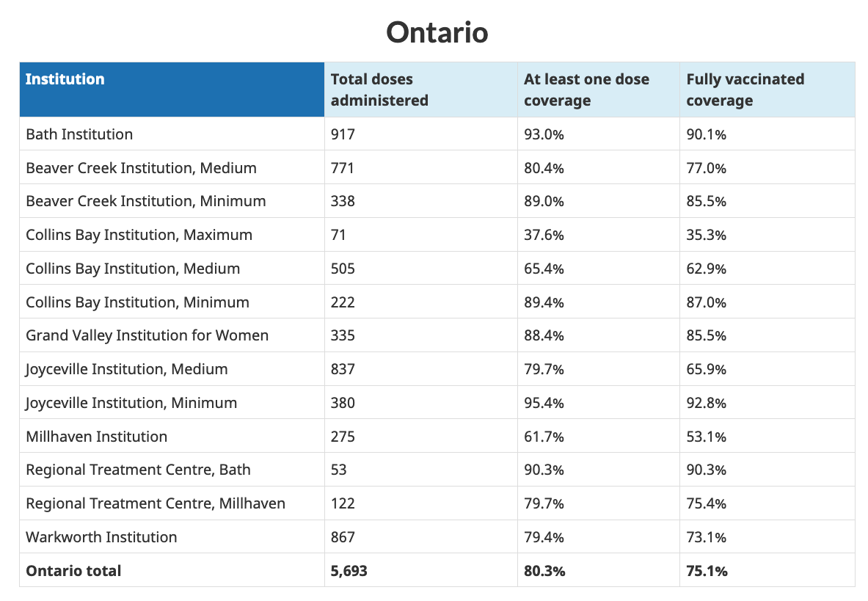Click Regional Treatment Centre, Millhaven cell

point(156,503)
